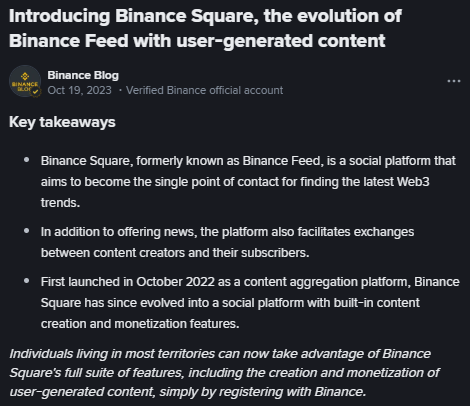Open the three-dot more options menu

pyautogui.click(x=454, y=81)
